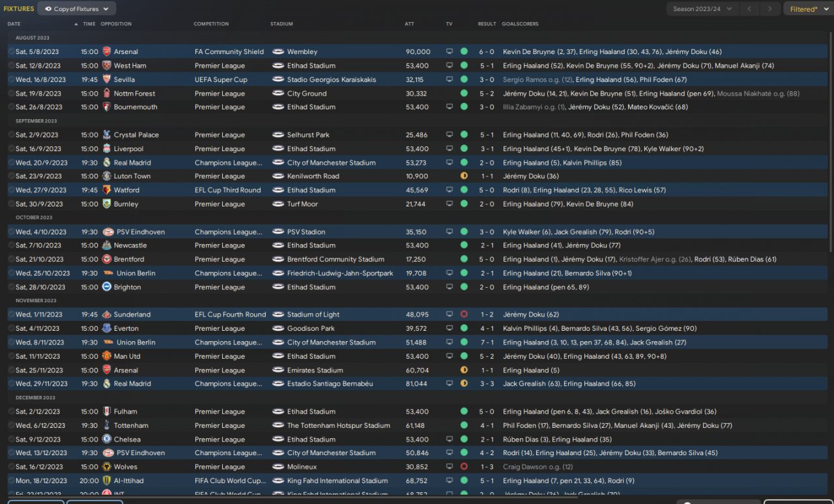Tick the selector for the Newcastle fixture

11,245
